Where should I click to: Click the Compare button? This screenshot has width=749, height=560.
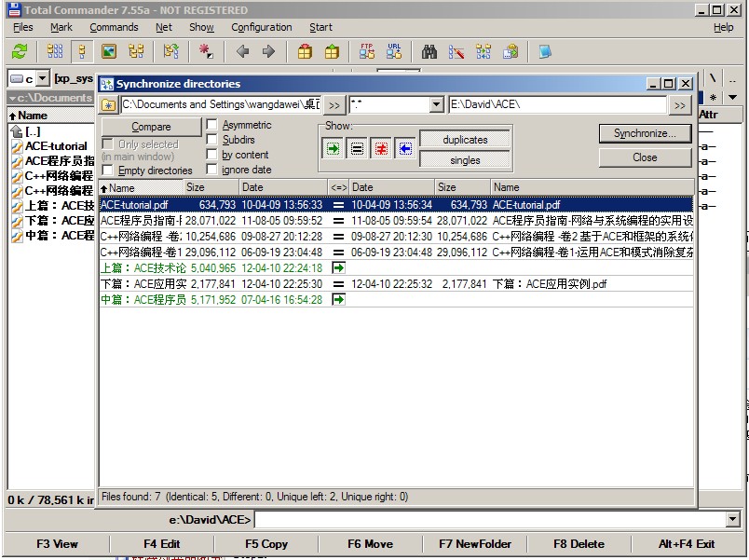tap(151, 127)
